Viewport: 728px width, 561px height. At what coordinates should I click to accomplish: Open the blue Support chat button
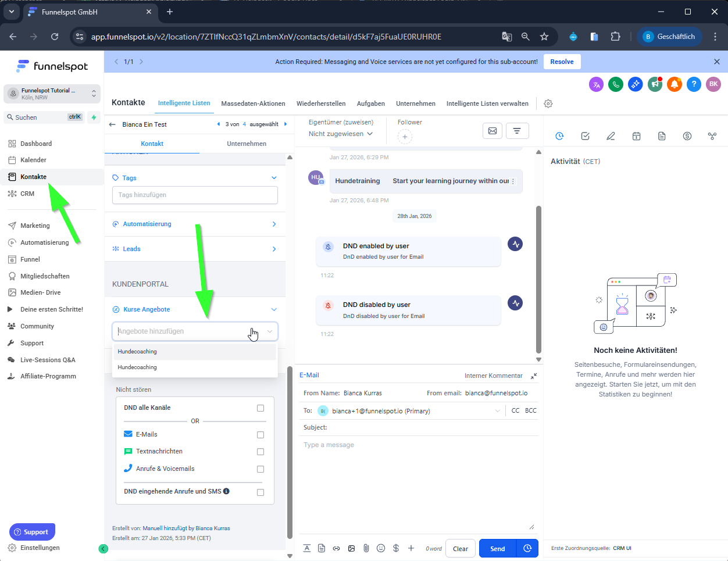coord(32,532)
